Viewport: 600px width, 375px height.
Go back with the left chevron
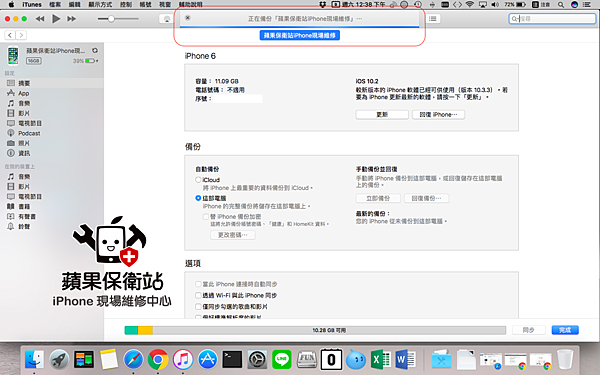point(10,35)
